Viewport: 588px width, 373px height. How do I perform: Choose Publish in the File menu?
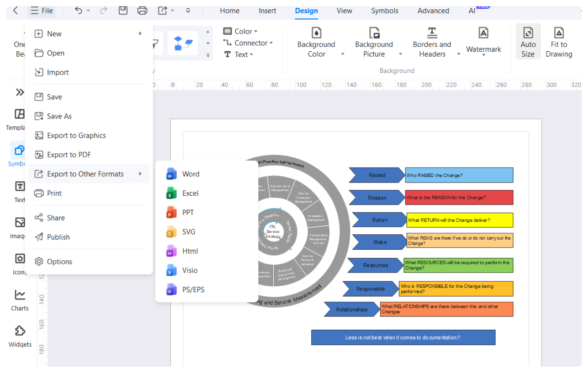[89, 237]
